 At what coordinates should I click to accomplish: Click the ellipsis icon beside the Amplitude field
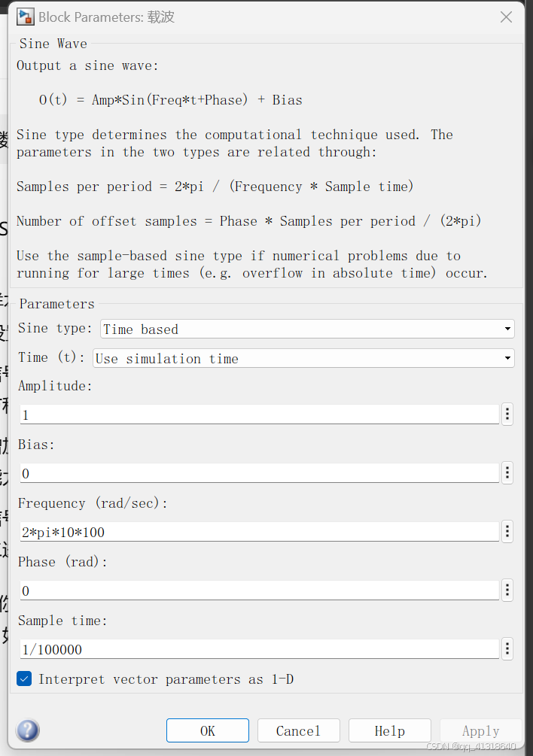tap(507, 414)
